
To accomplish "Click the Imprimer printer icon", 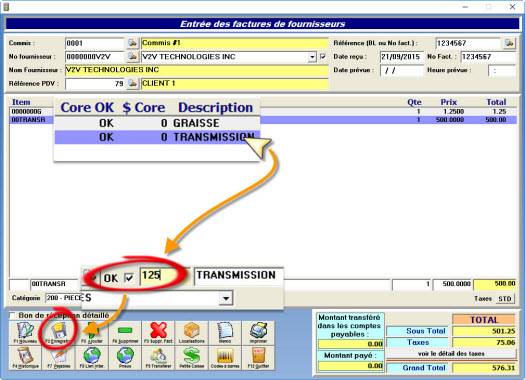I will [258, 333].
